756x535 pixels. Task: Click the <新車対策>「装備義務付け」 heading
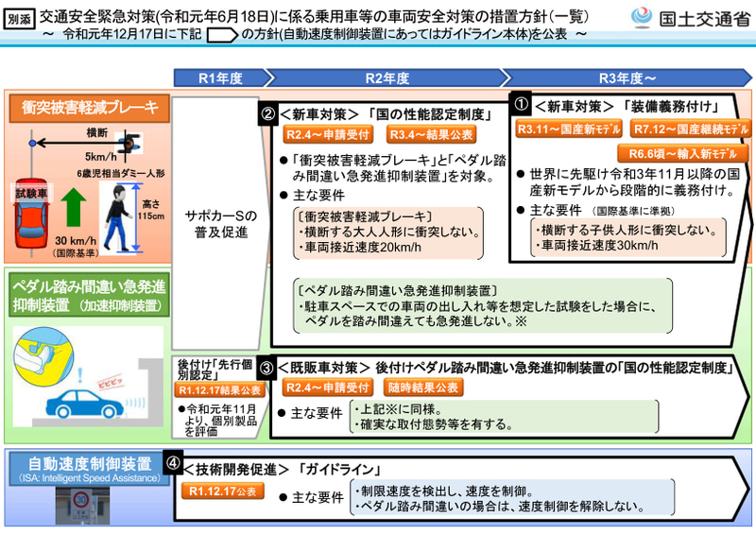click(627, 106)
